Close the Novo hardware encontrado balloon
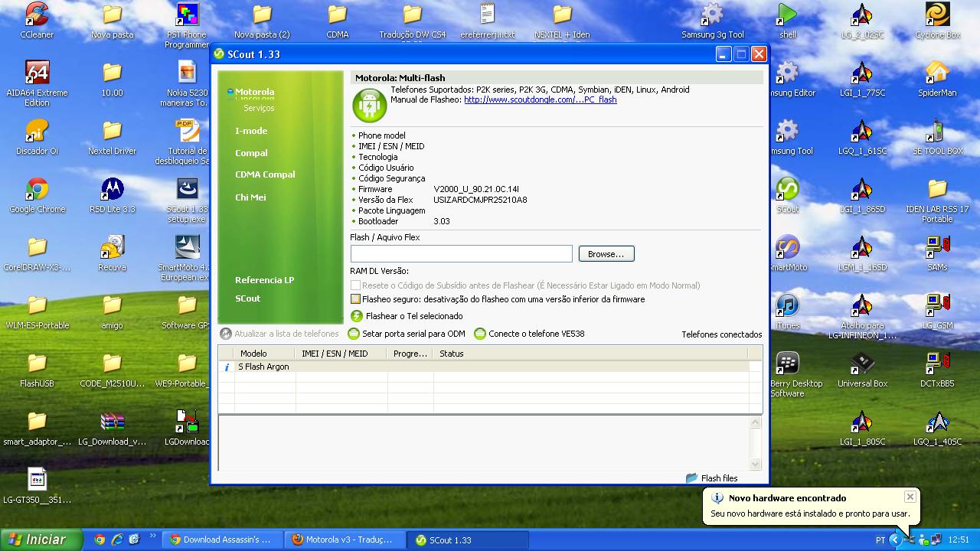 (910, 497)
